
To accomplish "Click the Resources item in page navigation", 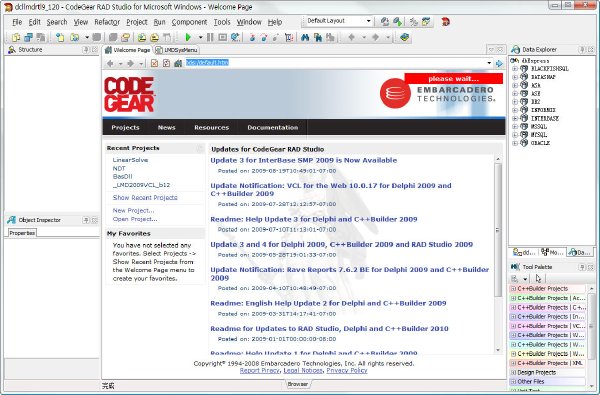I will [x=211, y=127].
